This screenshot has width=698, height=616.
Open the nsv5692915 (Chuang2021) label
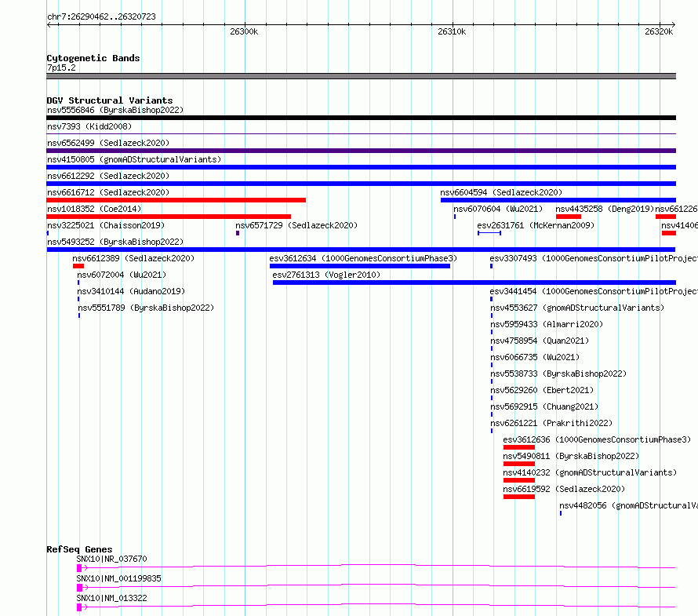point(544,406)
